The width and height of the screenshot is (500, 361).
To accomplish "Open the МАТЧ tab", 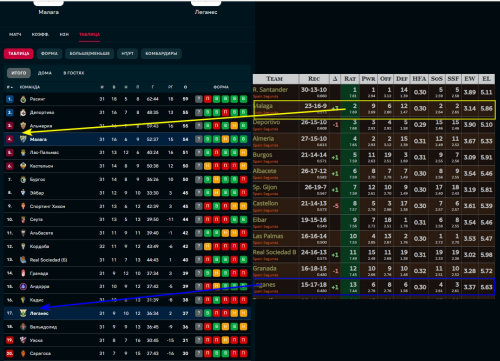I will 15,34.
